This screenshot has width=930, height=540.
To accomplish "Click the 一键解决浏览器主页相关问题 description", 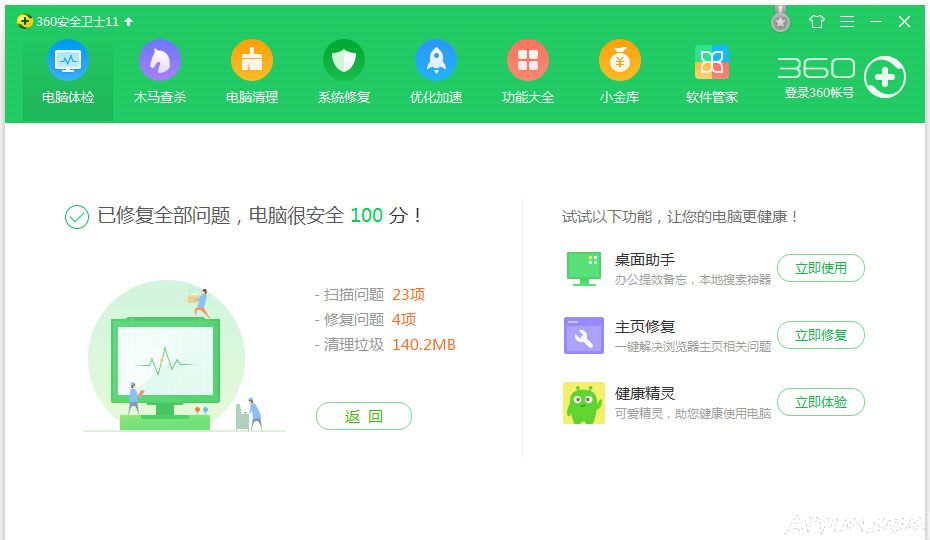I will click(x=693, y=347).
